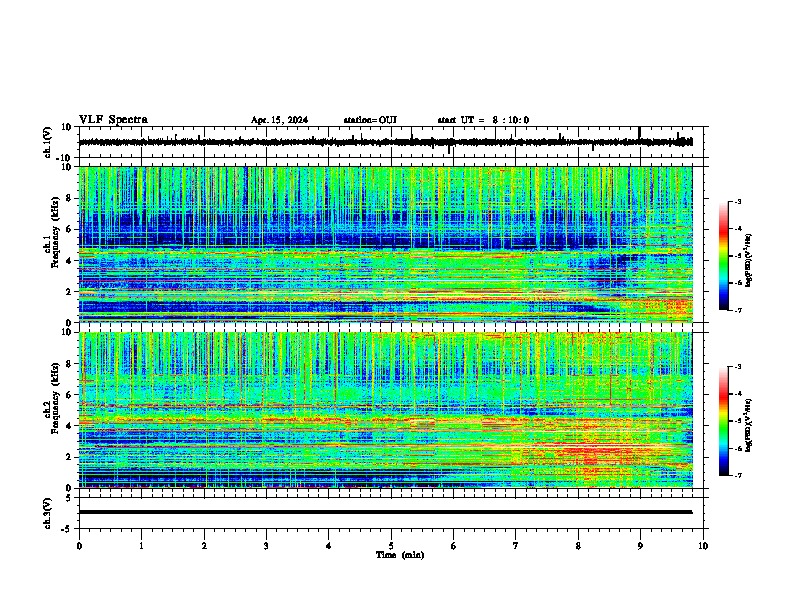Select the "Apr. 15, 2024" date label

click(279, 120)
